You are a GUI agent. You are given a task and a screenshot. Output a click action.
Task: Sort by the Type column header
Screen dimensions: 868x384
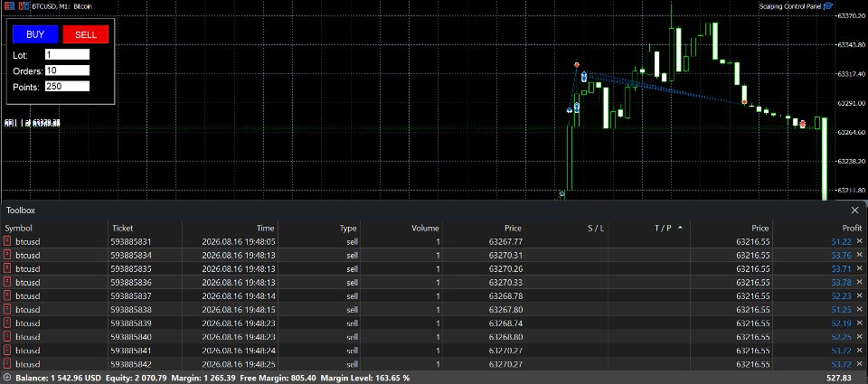(347, 228)
